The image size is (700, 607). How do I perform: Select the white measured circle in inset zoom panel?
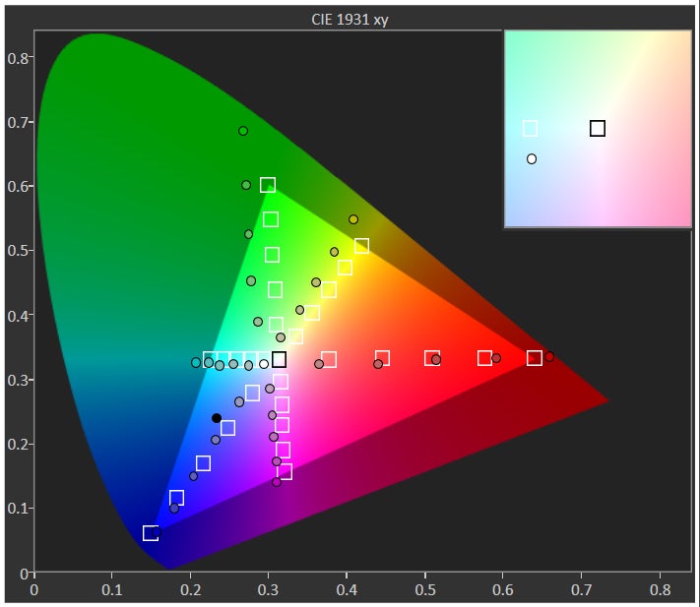532,158
